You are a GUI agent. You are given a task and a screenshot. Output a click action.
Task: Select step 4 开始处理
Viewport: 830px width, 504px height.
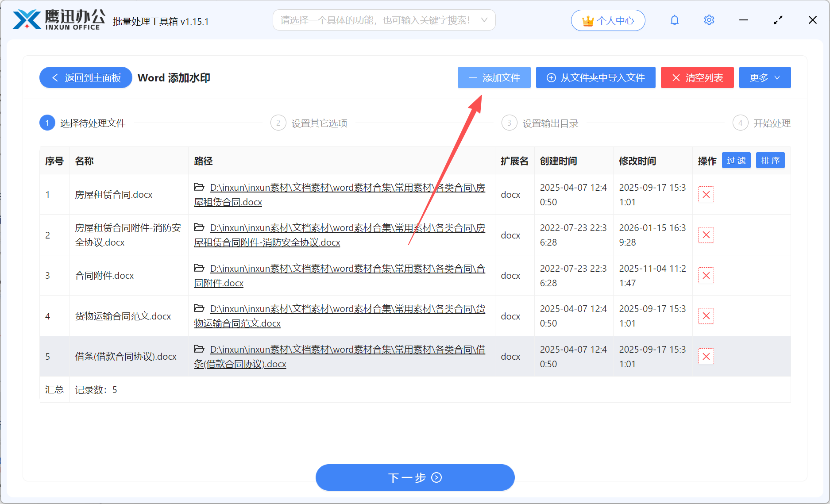(x=762, y=123)
